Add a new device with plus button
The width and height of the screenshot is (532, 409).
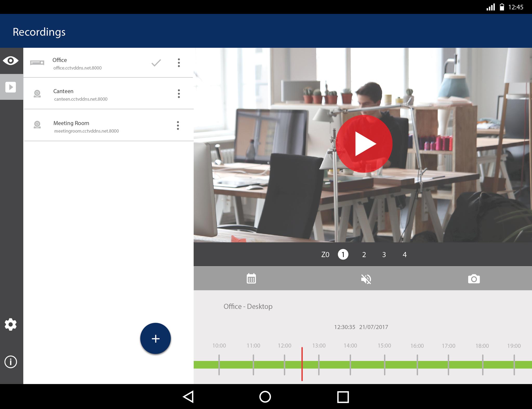tap(155, 338)
